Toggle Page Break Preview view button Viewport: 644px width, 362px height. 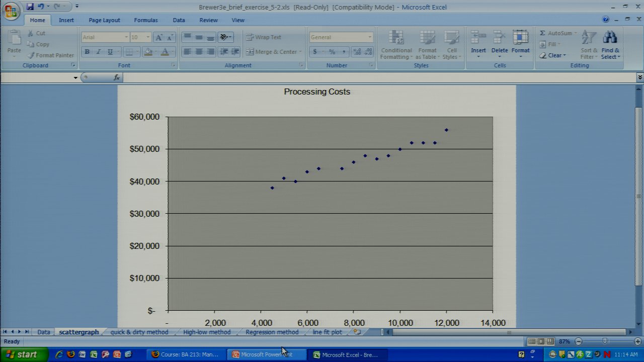click(x=550, y=341)
